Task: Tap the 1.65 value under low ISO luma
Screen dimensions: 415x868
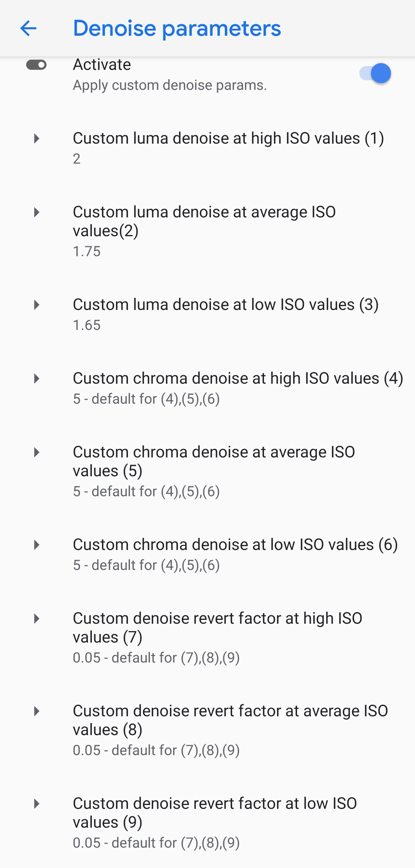Action: tap(87, 325)
